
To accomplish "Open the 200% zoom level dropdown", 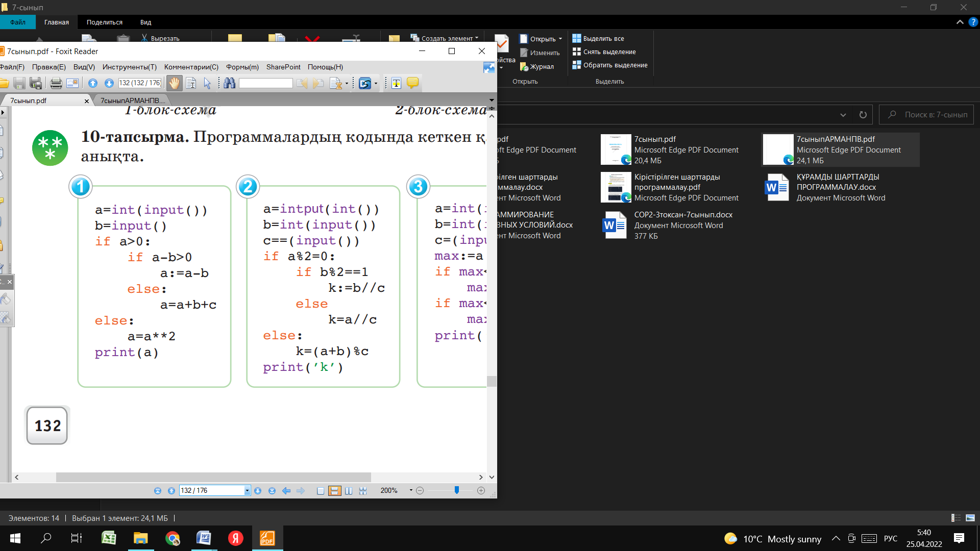I will point(410,490).
